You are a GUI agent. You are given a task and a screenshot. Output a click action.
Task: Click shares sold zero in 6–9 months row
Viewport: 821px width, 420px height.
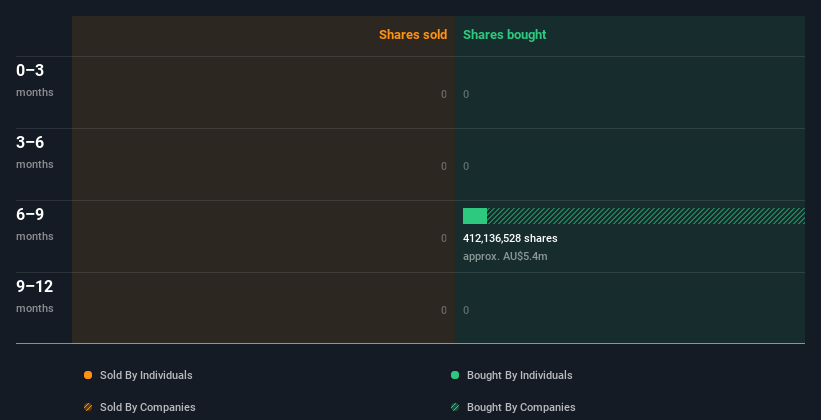tap(444, 238)
